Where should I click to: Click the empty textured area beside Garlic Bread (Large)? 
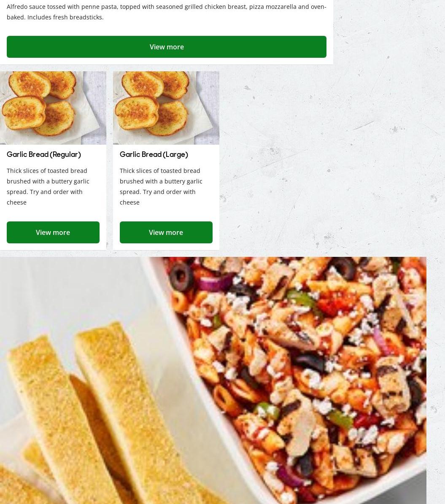tap(331, 161)
